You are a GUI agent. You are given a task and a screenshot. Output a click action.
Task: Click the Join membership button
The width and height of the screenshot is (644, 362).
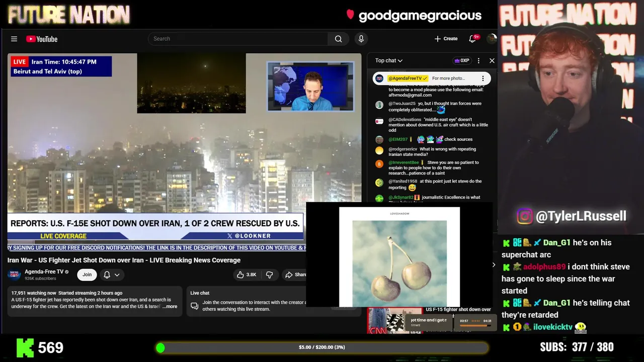pyautogui.click(x=87, y=275)
